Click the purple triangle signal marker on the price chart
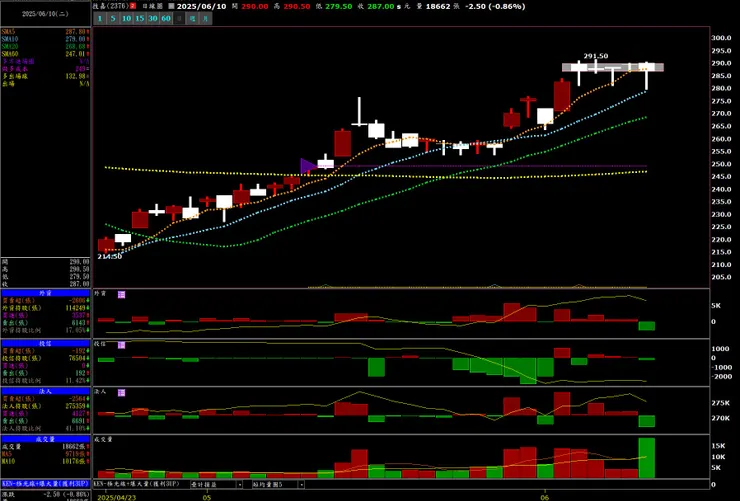 [308, 166]
